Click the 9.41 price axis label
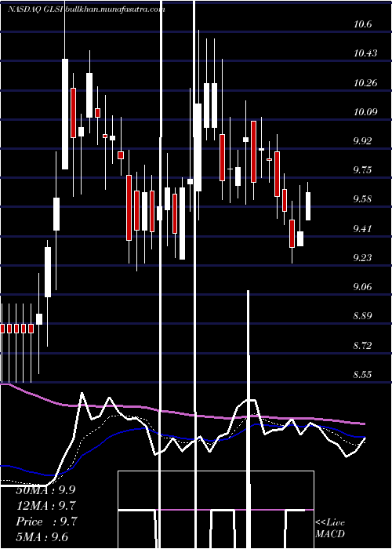This screenshot has height=549, width=392. [362, 229]
